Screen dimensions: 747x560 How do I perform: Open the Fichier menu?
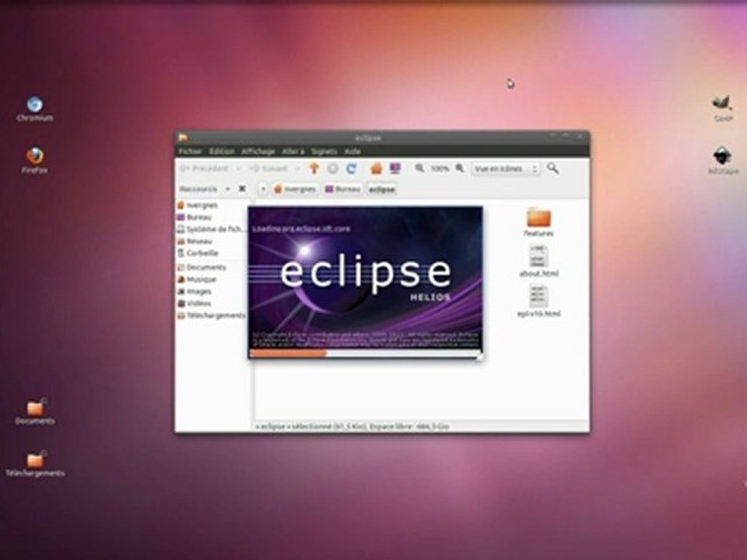pyautogui.click(x=190, y=151)
